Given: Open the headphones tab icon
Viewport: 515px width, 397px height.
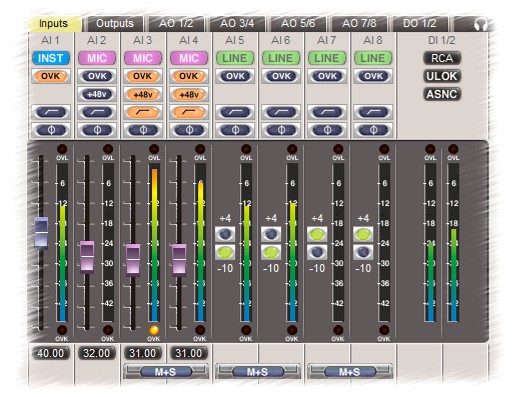Looking at the screenshot, I should click(480, 24).
